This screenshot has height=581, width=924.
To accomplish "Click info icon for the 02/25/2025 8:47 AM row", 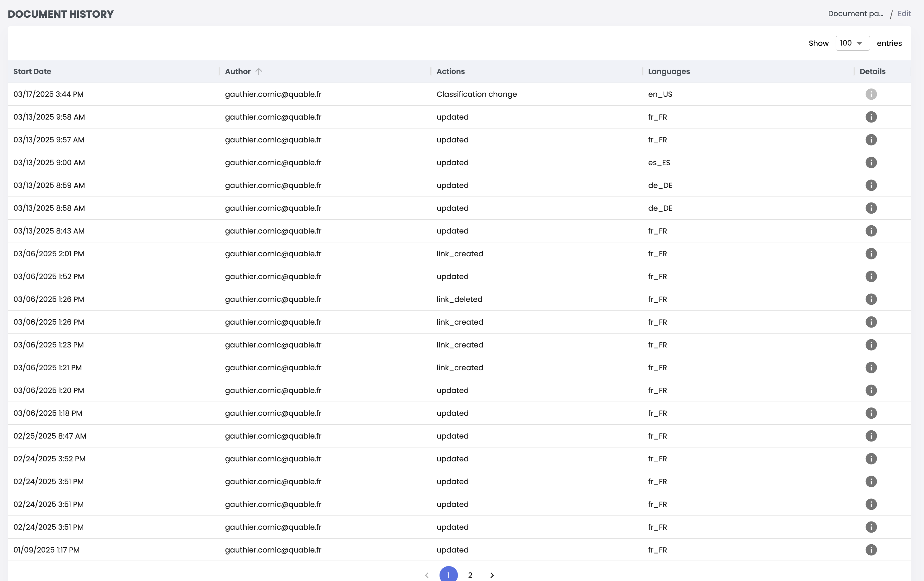I will [871, 436].
